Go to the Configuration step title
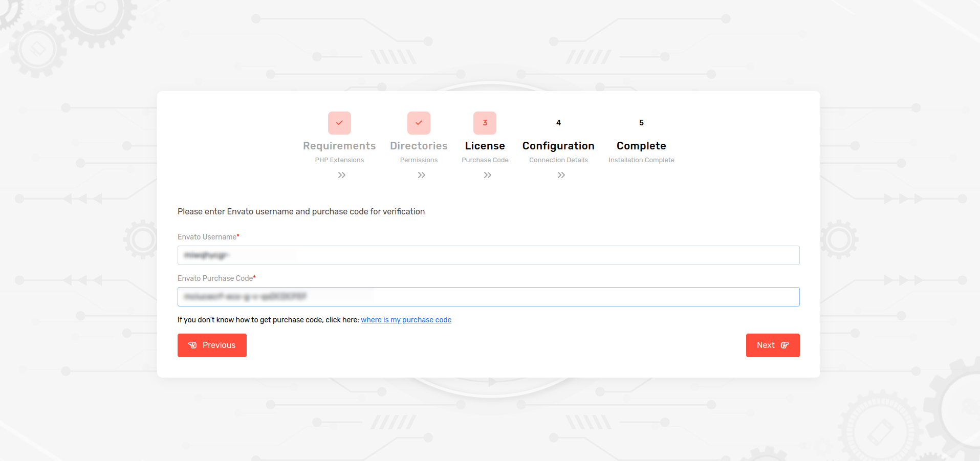 (x=558, y=146)
